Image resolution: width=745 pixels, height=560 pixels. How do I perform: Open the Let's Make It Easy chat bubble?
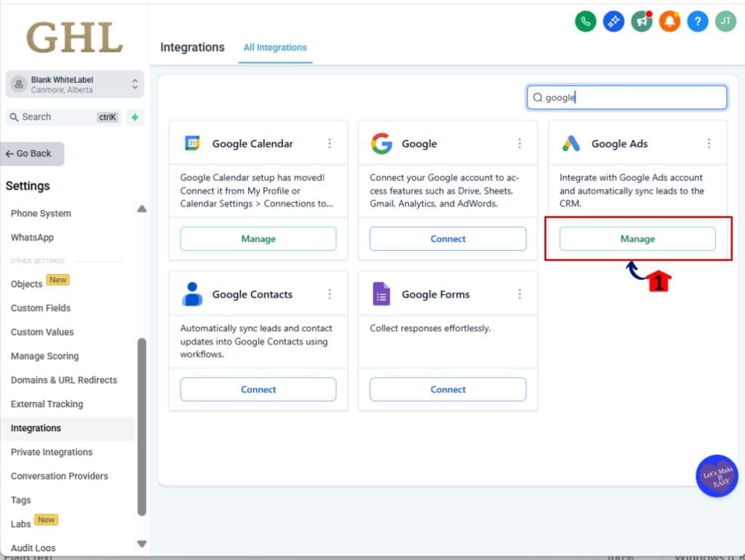pyautogui.click(x=717, y=476)
